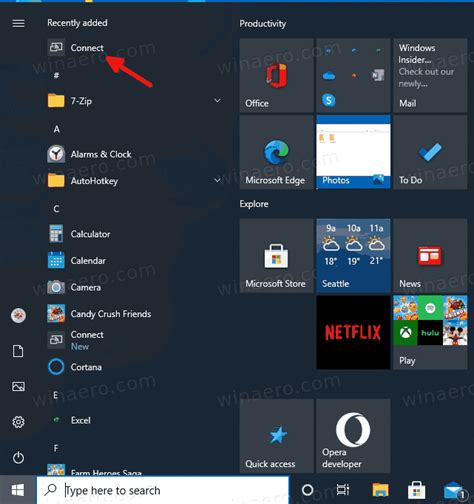The height and width of the screenshot is (504, 474).
Task: Open File Explorer on the taskbar
Action: pyautogui.click(x=380, y=490)
